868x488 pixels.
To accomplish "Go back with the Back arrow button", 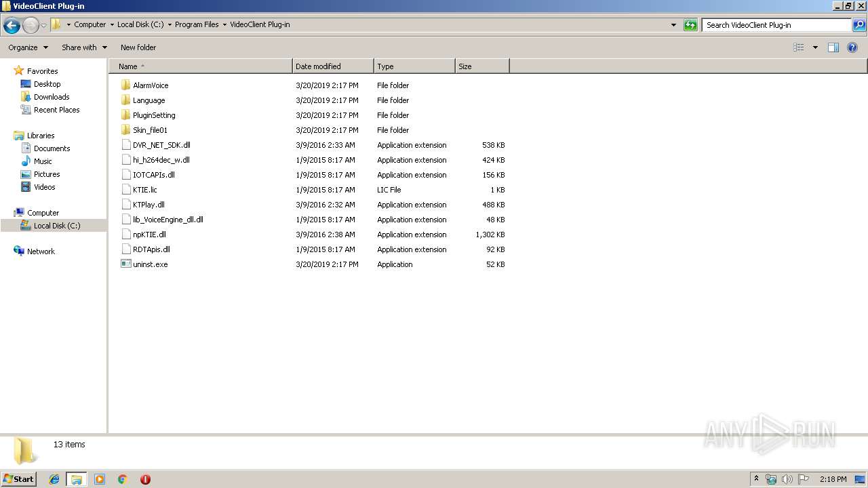I will pyautogui.click(x=12, y=26).
